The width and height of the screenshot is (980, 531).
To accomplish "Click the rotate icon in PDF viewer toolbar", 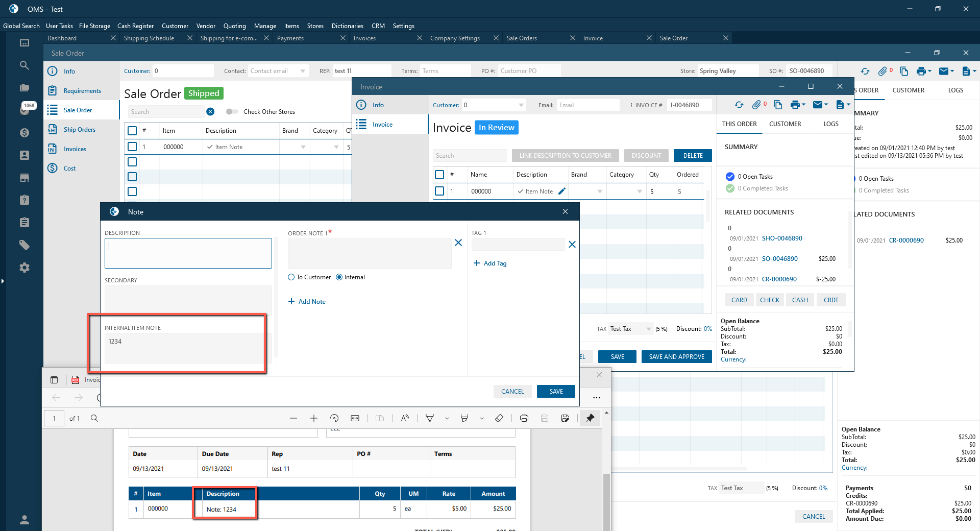I will (334, 418).
